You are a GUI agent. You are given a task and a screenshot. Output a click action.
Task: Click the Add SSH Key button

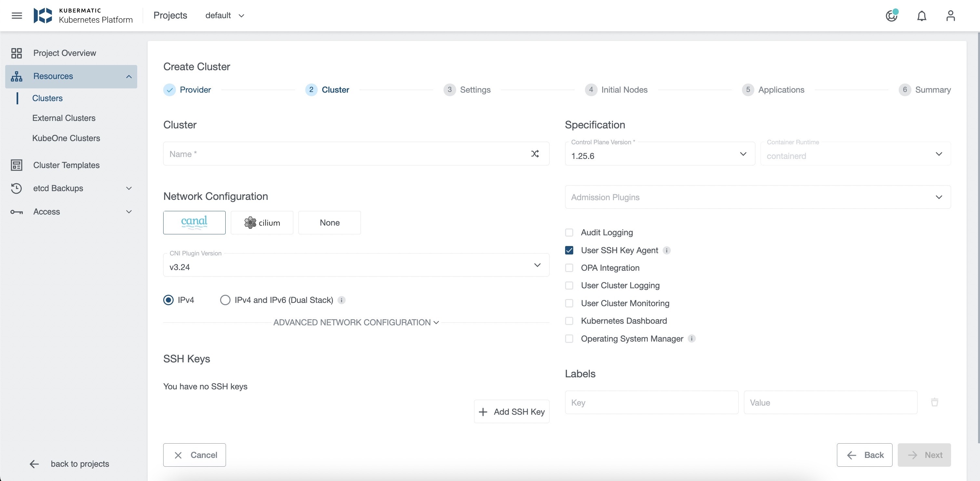511,411
